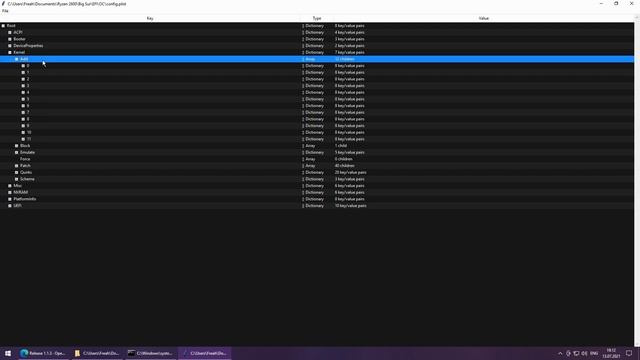Switch to File Explorer taskbar window
Viewport: 640px width, 360px height.
click(97, 353)
